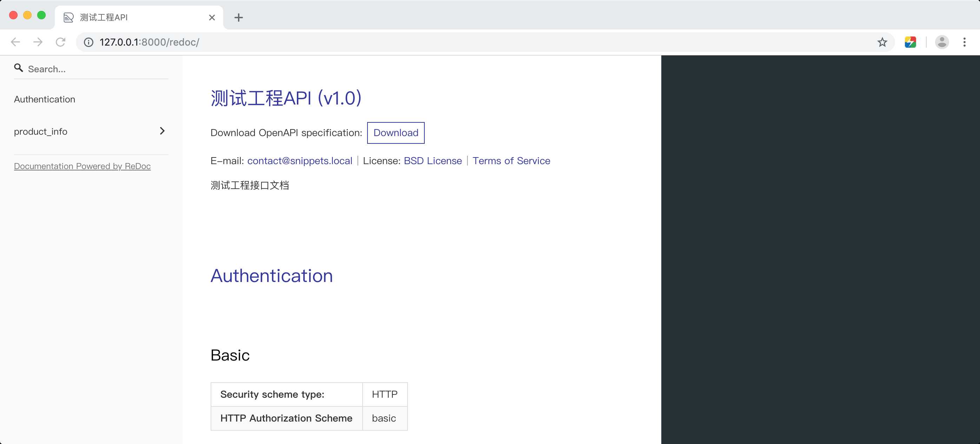Open the BSD License link
The height and width of the screenshot is (444, 980).
433,161
